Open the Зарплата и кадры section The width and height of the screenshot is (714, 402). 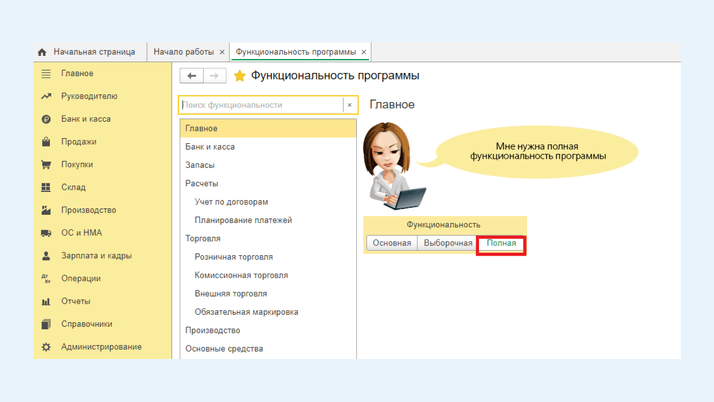tap(97, 256)
